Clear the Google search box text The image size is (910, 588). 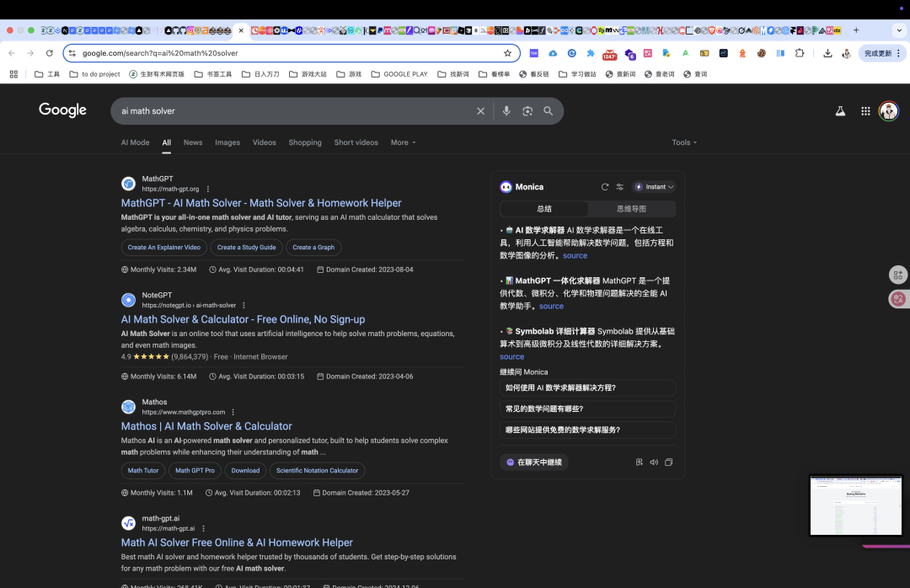(x=480, y=111)
